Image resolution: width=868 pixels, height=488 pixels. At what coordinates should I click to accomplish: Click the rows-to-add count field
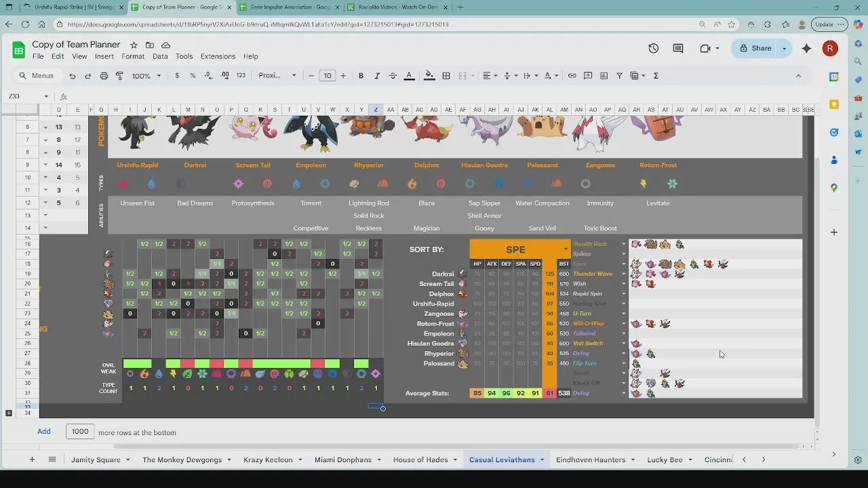80,432
